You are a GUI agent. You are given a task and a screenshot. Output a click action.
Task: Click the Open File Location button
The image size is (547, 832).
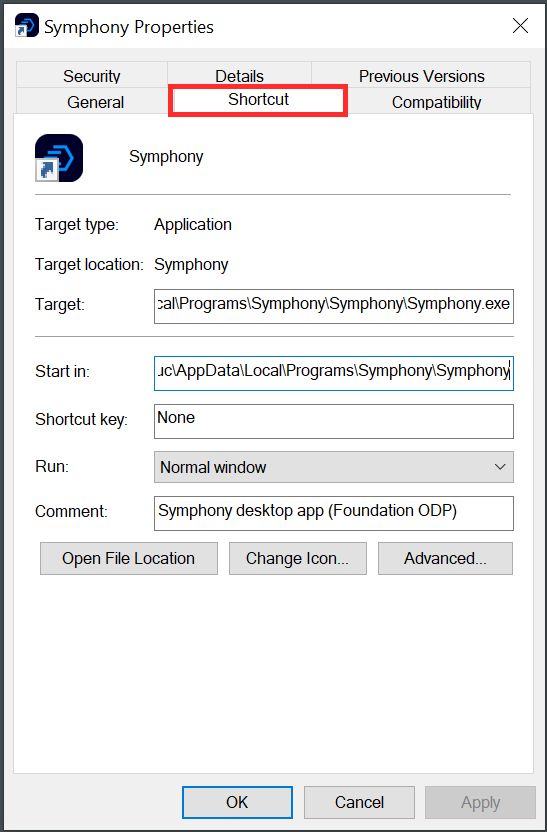coord(129,558)
